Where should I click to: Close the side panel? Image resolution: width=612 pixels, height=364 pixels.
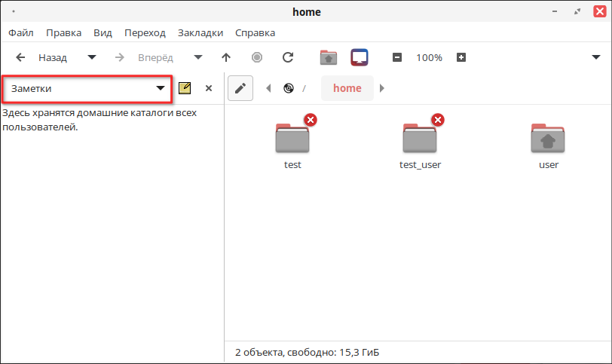[x=209, y=88]
